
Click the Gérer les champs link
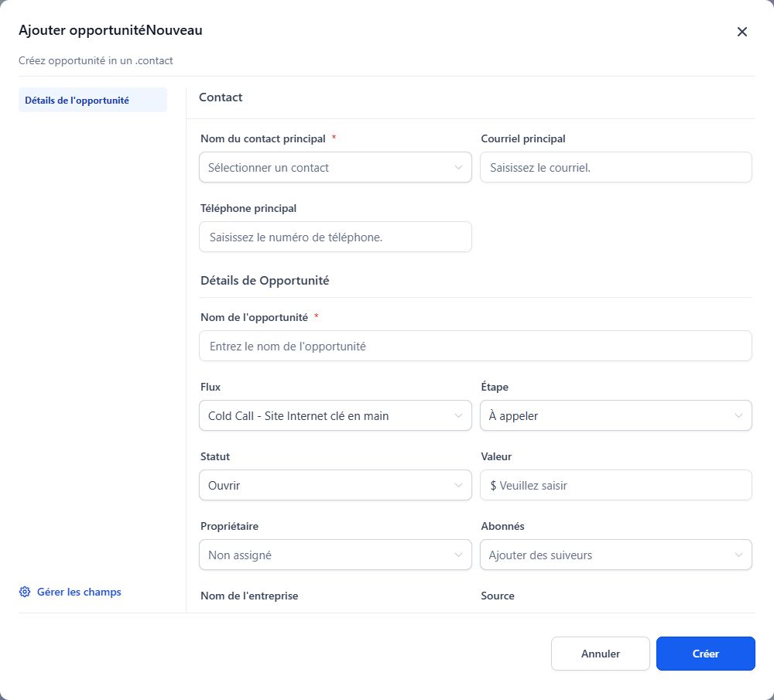tap(79, 592)
